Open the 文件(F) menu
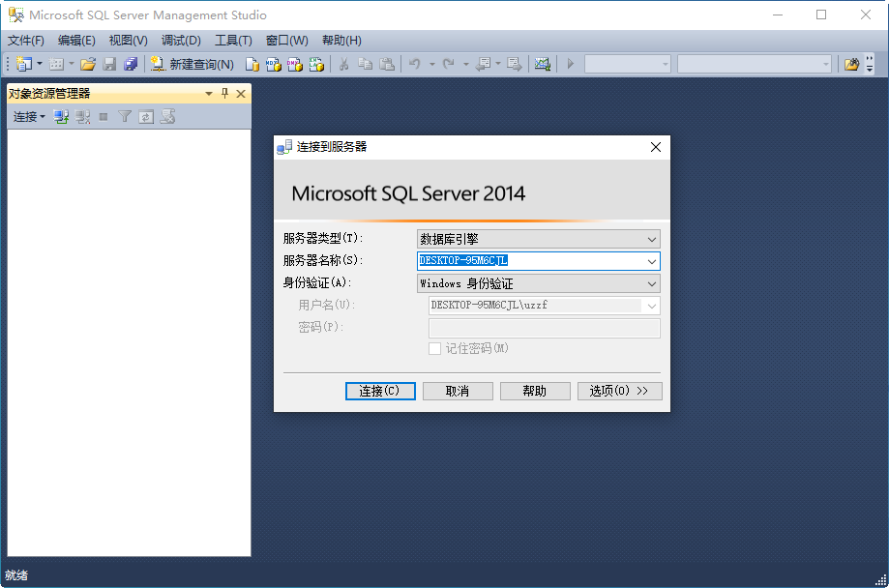 tap(26, 41)
